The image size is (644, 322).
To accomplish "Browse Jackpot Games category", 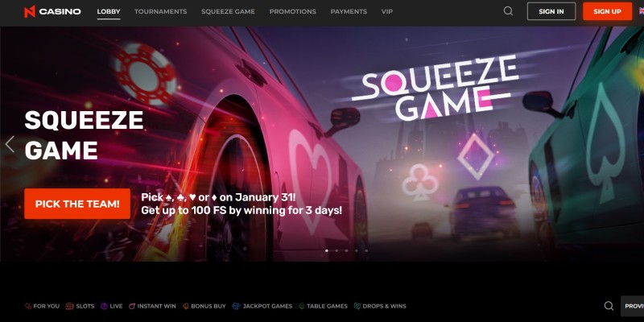I will (x=262, y=306).
